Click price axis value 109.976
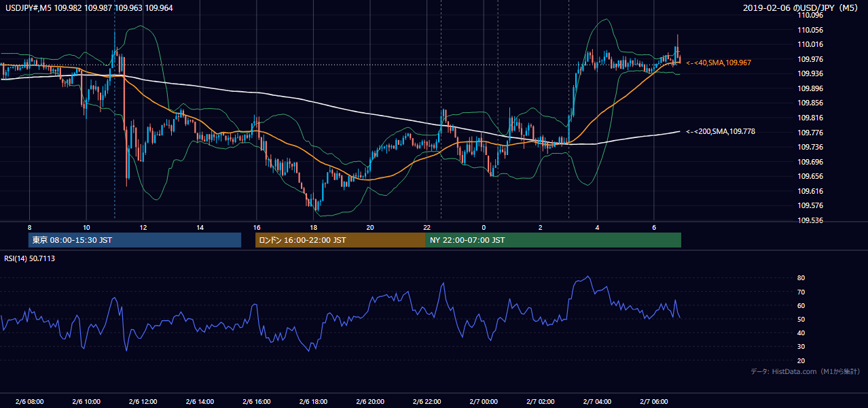The height and width of the screenshot is (408, 868). (811, 58)
